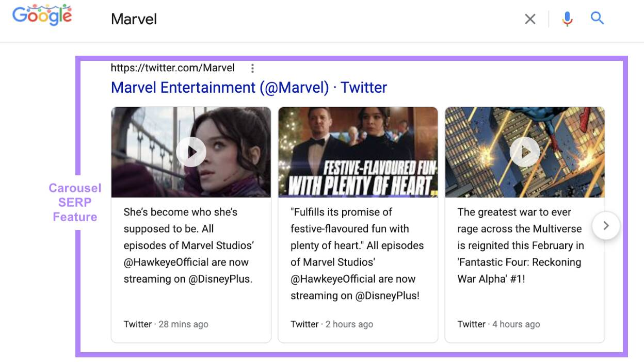Open the three-dot menu beside twitter.com/Marvel
644x362 pixels.
tap(252, 68)
